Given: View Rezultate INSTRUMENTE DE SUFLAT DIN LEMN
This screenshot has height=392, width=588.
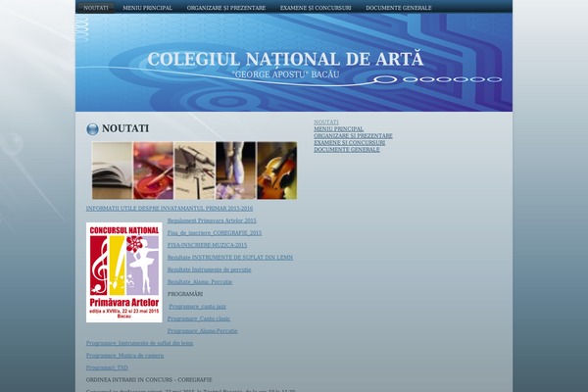Looking at the screenshot, I should tap(230, 258).
